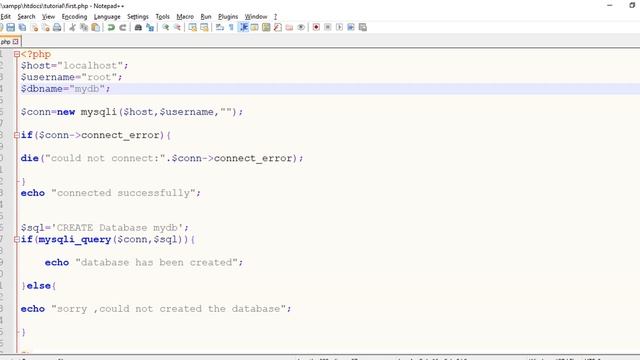Click echo "database has been created" line

[x=144, y=262]
